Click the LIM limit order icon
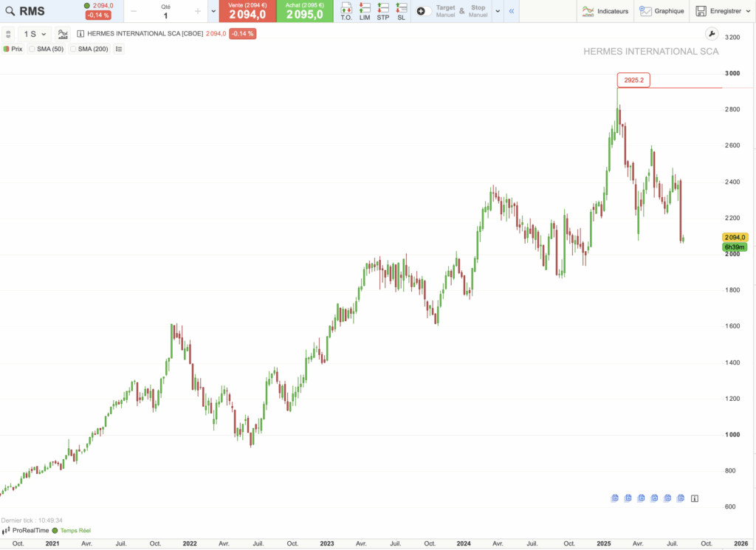Image resolution: width=756 pixels, height=550 pixels. coord(365,10)
